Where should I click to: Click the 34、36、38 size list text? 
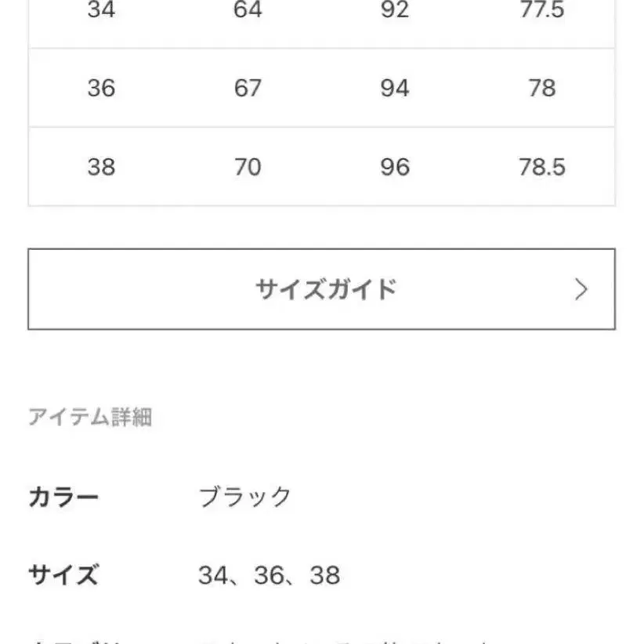269,576
